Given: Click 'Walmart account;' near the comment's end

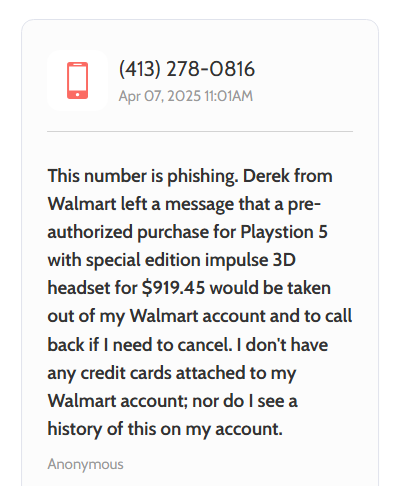Looking at the screenshot, I should pos(118,401).
